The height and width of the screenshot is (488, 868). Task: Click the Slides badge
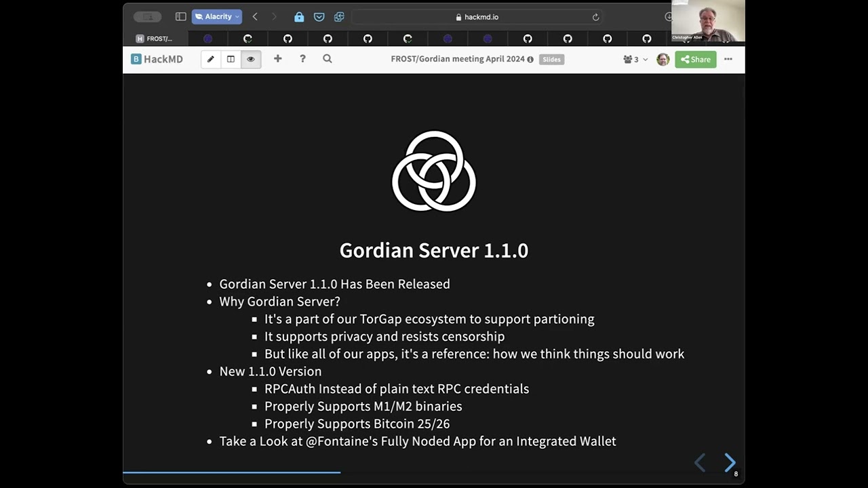(551, 60)
